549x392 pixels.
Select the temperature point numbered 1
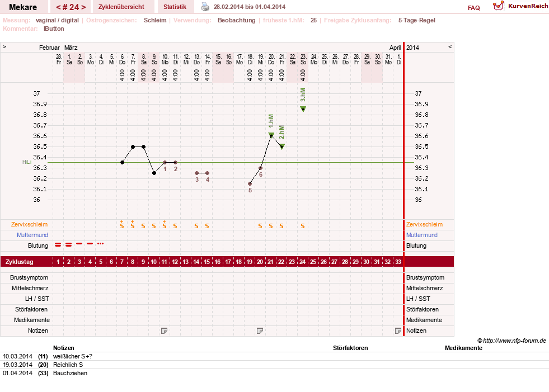[x=165, y=162]
